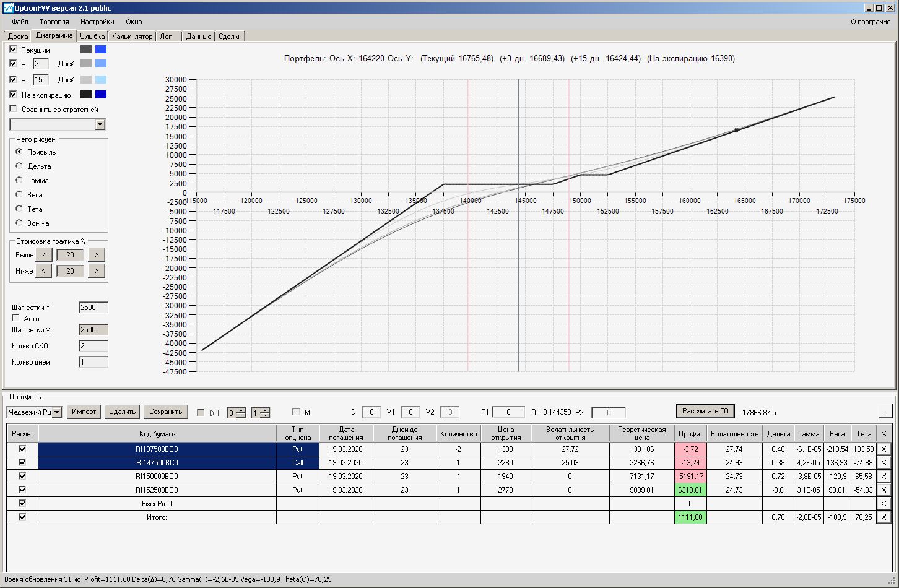This screenshot has width=899, height=588.
Task: Uncheck the На экспирацию checkbox
Action: point(14,95)
